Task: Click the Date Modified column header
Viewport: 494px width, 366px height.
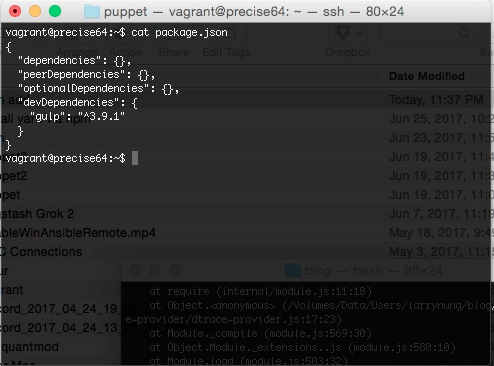Action: (427, 76)
